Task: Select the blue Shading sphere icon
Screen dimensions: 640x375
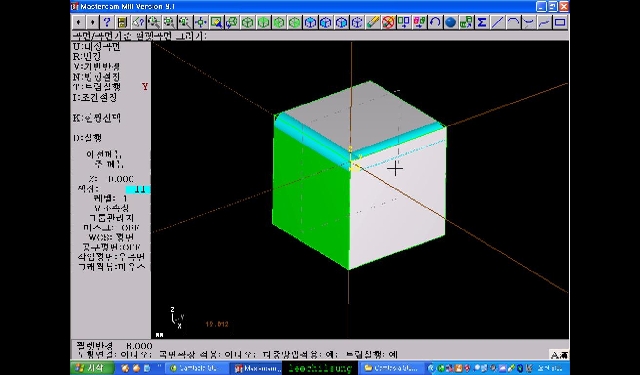Action: (x=450, y=22)
